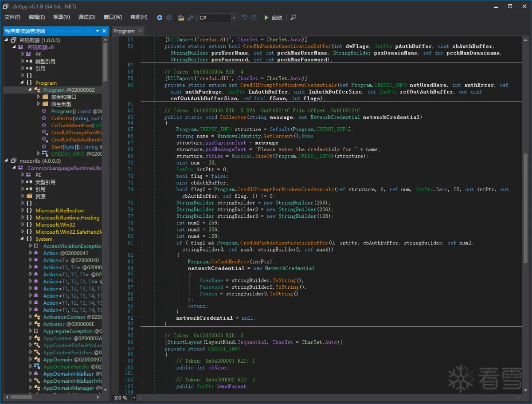Viewport: 532px width, 404px height.
Task: Click the navigate back arrow icon
Action: pos(160,18)
